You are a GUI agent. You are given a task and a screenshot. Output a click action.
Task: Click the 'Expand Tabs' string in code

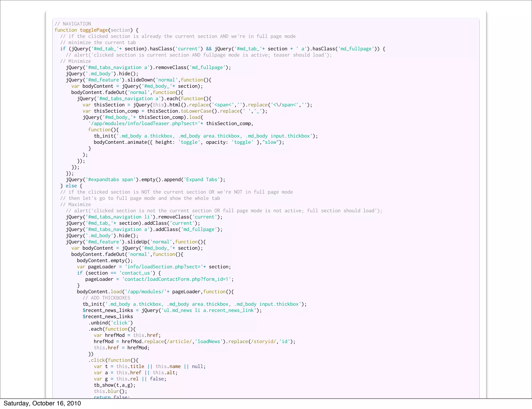[x=202, y=180]
